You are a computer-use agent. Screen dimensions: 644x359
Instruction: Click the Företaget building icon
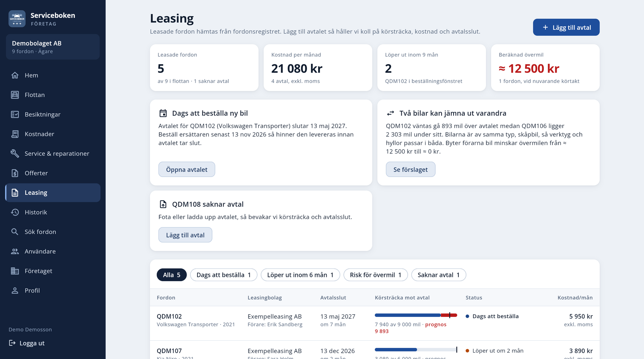coord(15,271)
